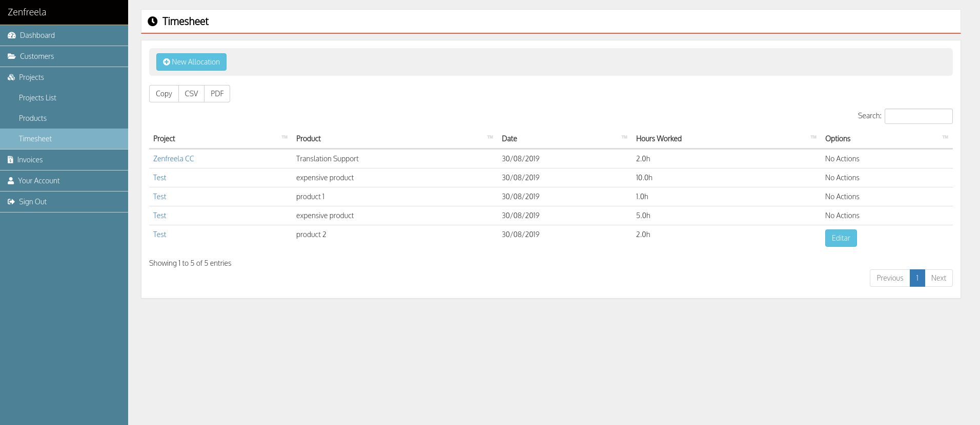Viewport: 980px width, 425px height.
Task: Open Projects List in sidebar
Action: [x=37, y=98]
